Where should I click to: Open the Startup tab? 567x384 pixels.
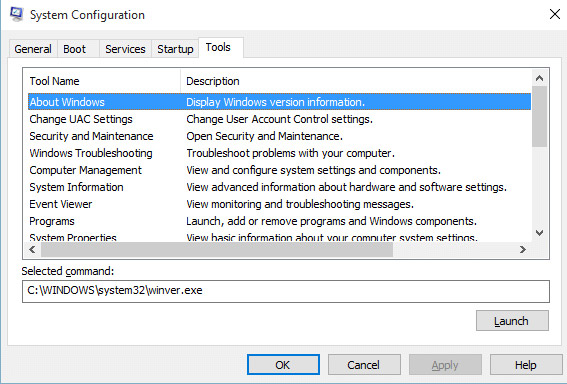point(175,49)
